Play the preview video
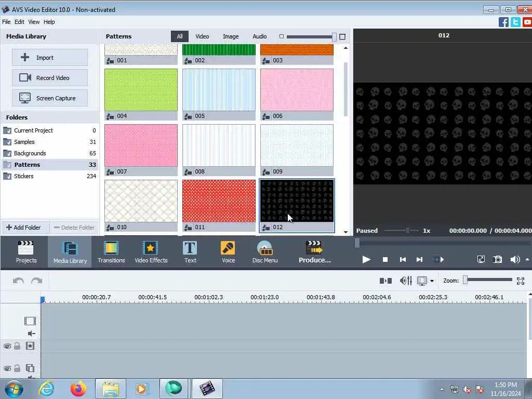This screenshot has height=399, width=532. pyautogui.click(x=366, y=260)
